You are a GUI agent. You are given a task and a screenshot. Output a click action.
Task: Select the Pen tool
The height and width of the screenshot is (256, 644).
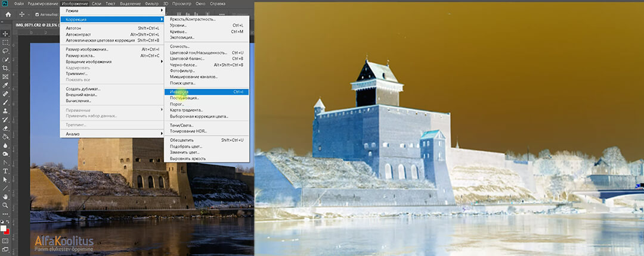[5, 163]
